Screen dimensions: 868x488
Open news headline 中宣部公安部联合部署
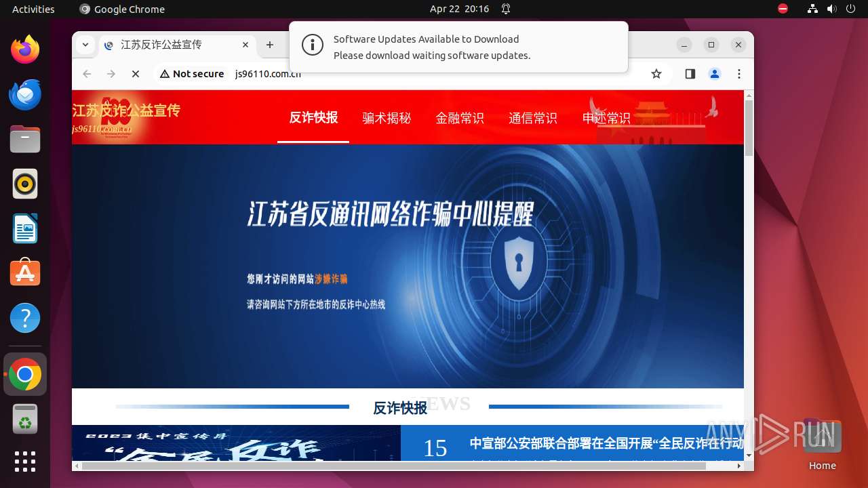point(607,443)
